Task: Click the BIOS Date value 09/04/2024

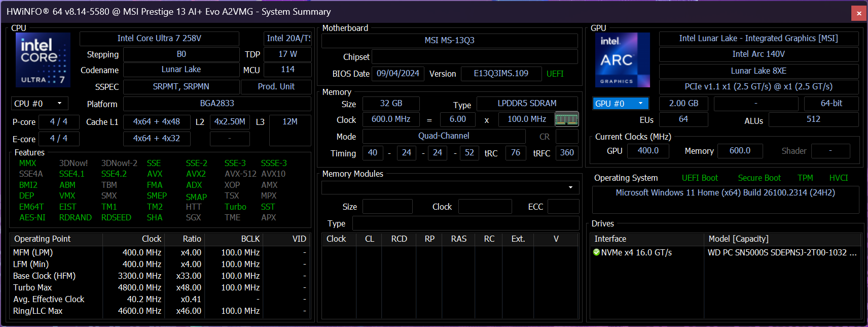Action: pos(398,74)
